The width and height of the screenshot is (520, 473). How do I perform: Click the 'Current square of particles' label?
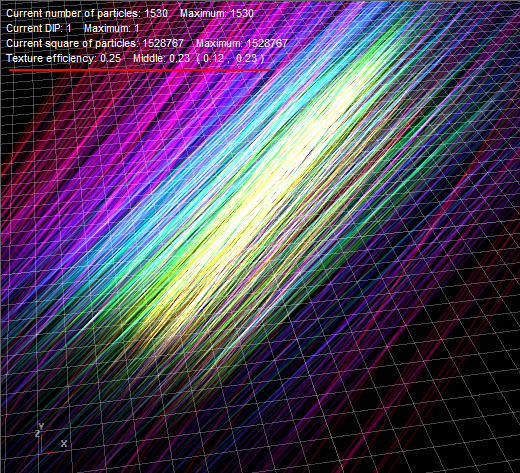pyautogui.click(x=72, y=43)
